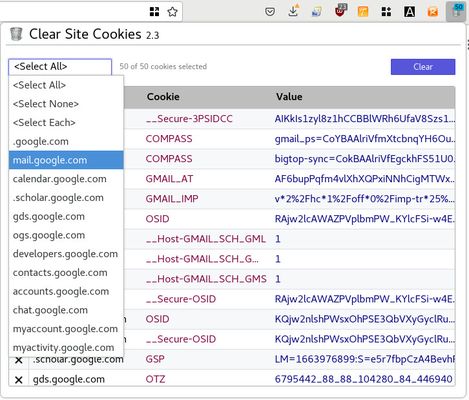Pick chat.google.com from the dropdown
Viewport: 469px width, 400px height.
click(x=66, y=310)
